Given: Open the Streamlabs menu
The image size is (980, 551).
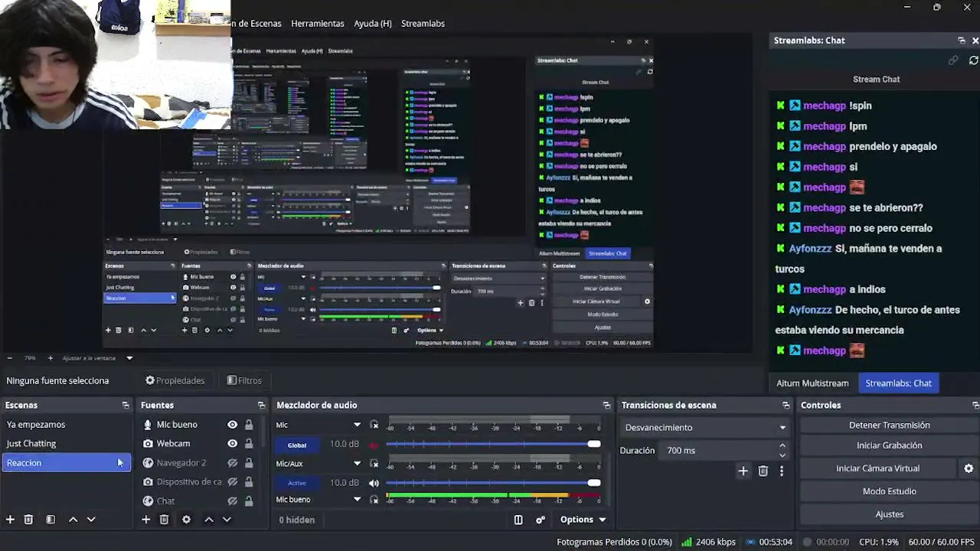Looking at the screenshot, I should [423, 24].
